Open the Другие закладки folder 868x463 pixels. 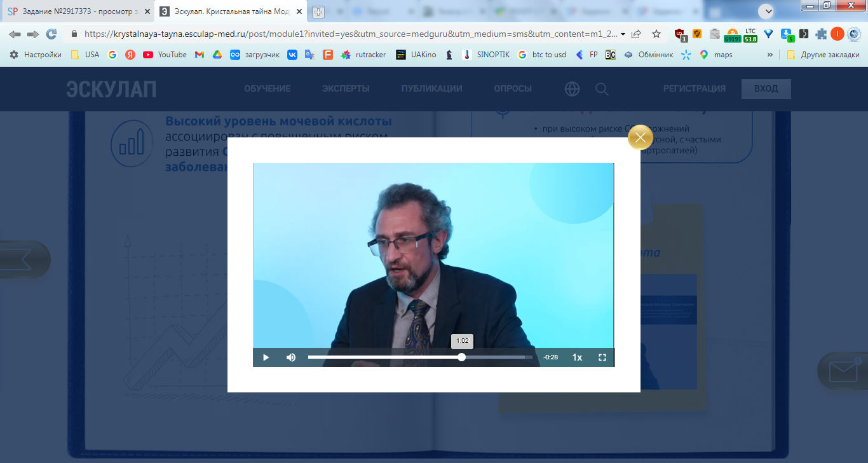pyautogui.click(x=823, y=55)
